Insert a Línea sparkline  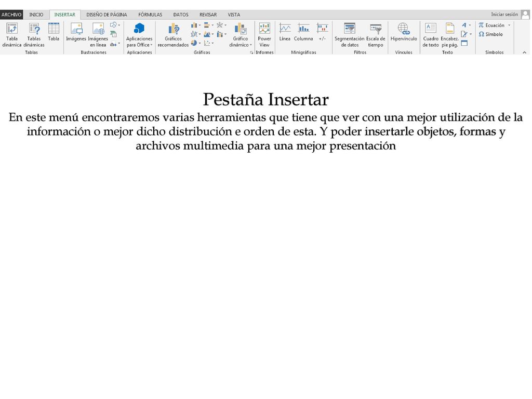[x=285, y=32]
